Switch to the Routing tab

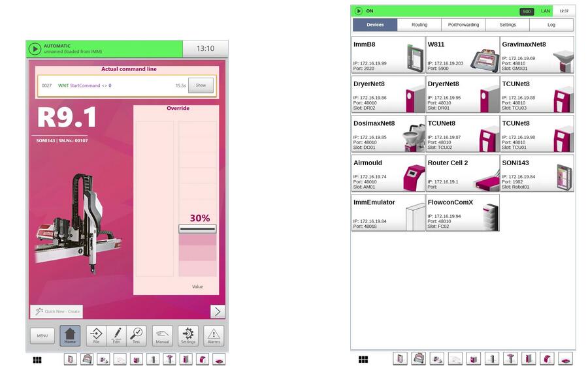pyautogui.click(x=419, y=25)
